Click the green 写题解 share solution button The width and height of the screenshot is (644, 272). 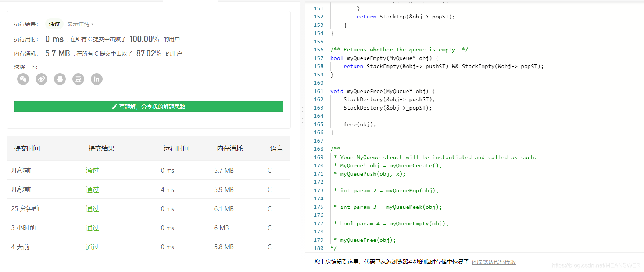149,107
